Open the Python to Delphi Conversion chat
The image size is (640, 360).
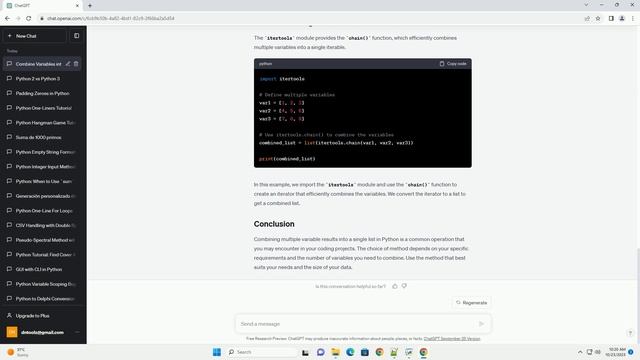(42, 299)
